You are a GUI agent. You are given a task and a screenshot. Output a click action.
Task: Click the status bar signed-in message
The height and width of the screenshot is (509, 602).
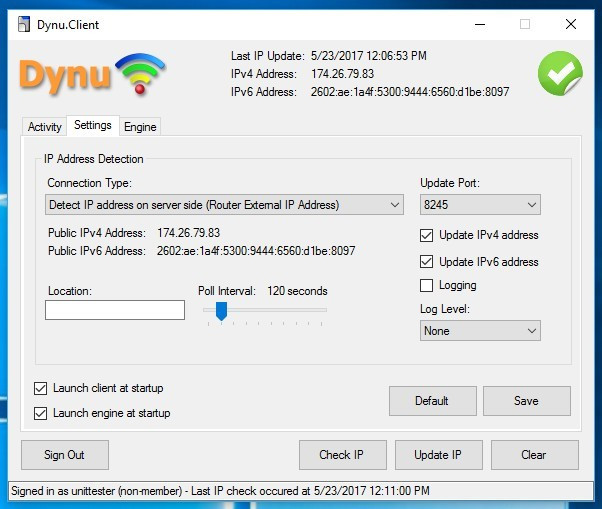(220, 491)
